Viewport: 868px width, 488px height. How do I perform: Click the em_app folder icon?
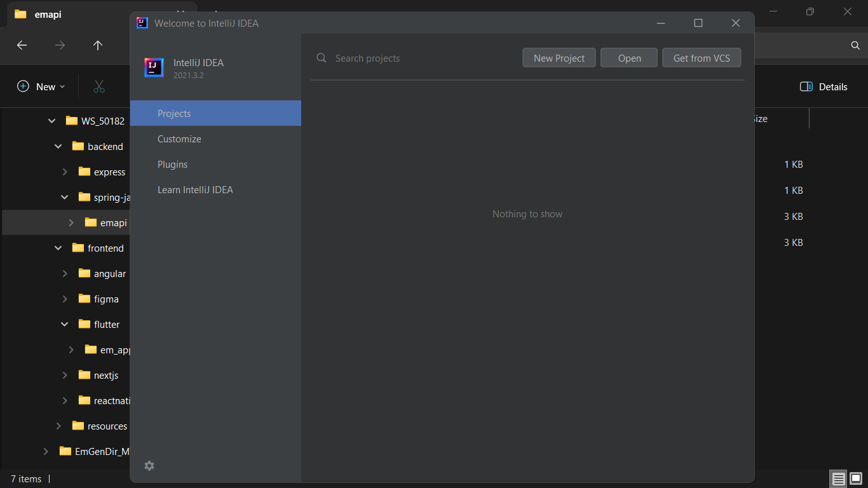click(90, 349)
